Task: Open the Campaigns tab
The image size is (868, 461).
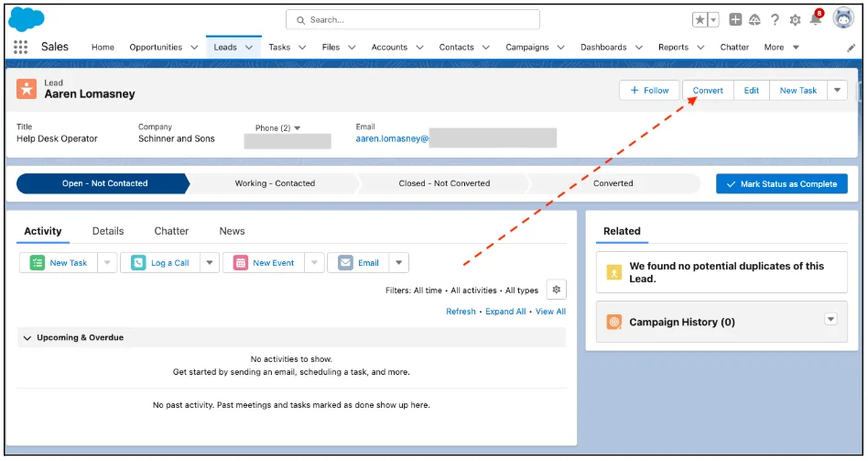Action: click(x=527, y=47)
